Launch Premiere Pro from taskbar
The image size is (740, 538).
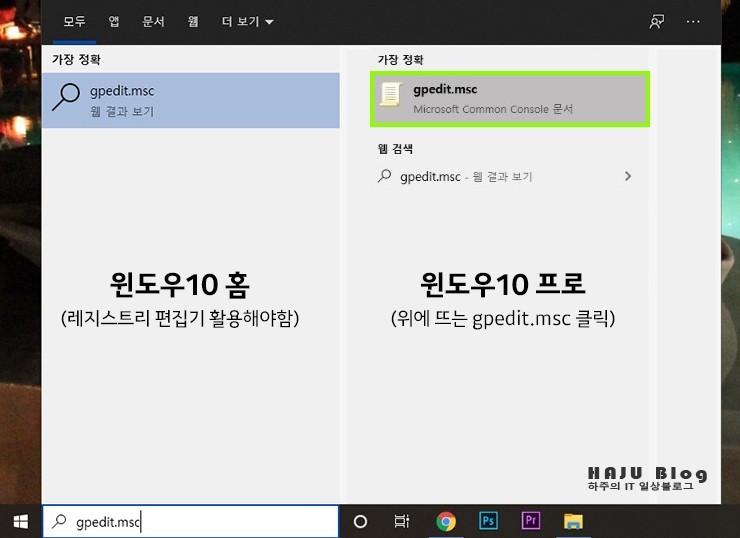click(530, 521)
